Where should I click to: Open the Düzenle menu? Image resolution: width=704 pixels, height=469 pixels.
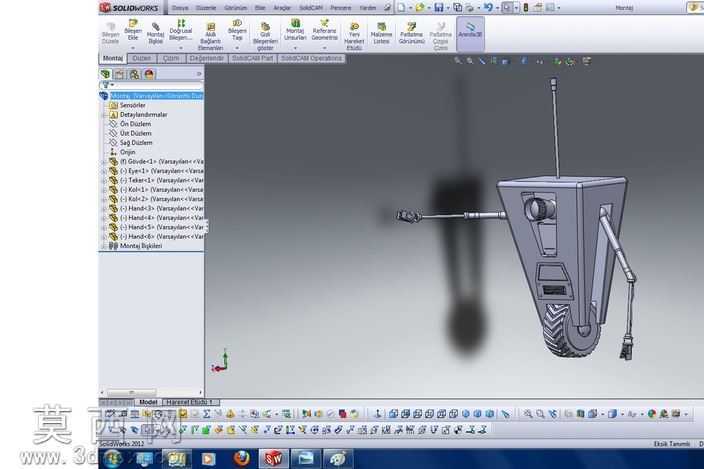[x=206, y=8]
